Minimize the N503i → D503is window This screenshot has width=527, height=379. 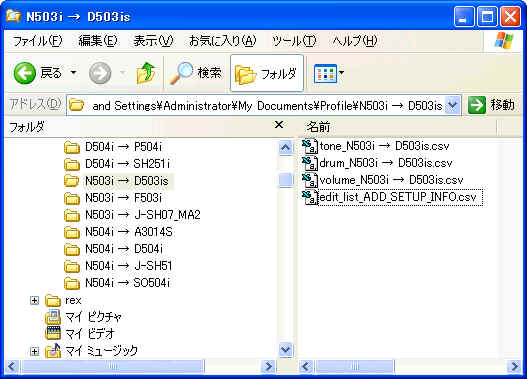point(464,16)
